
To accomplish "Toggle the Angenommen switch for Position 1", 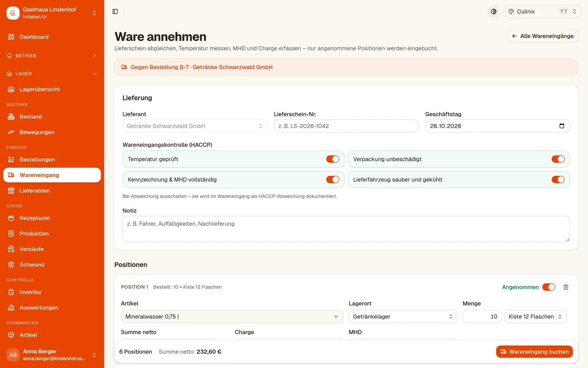I will (x=549, y=287).
